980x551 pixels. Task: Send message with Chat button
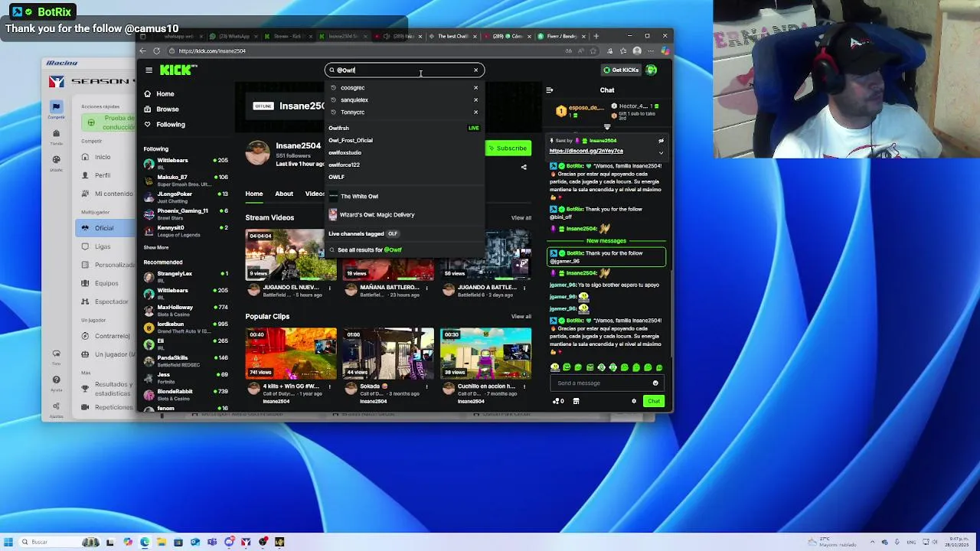(653, 401)
